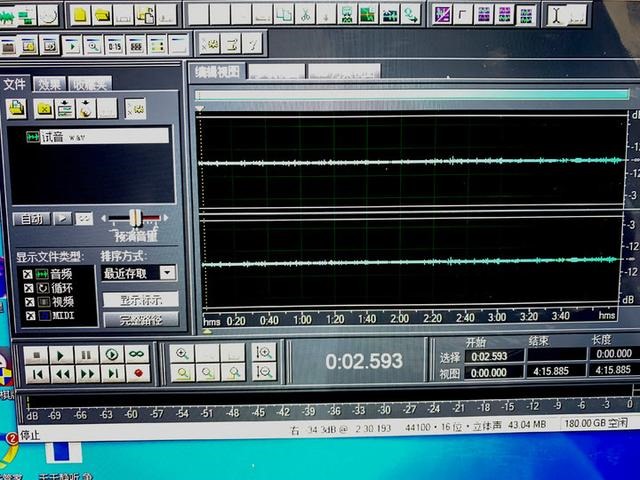Toggle the 音频 file type checkbox
Image resolution: width=640 pixels, height=480 pixels.
[28, 273]
